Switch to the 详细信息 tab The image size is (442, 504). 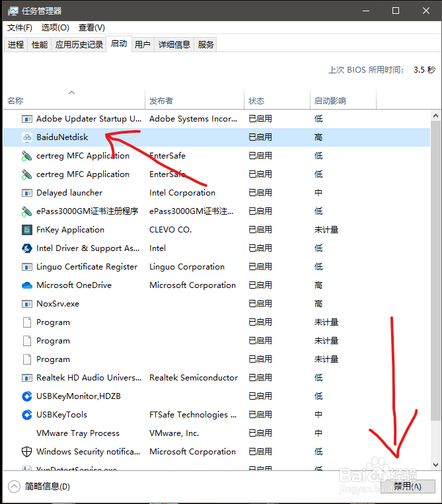coord(174,44)
